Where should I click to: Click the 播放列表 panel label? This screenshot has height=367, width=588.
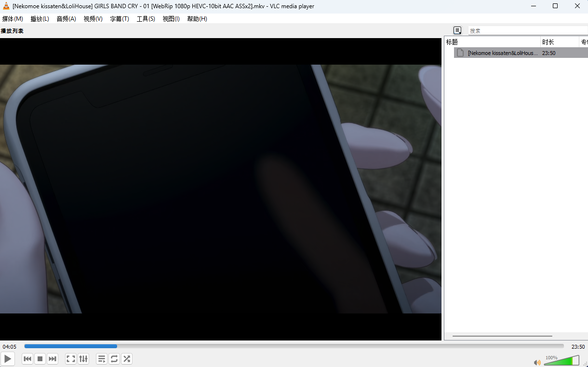click(x=12, y=31)
